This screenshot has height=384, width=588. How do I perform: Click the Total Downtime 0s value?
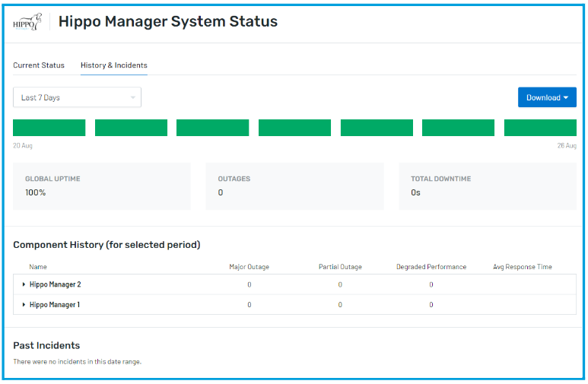[x=415, y=192]
